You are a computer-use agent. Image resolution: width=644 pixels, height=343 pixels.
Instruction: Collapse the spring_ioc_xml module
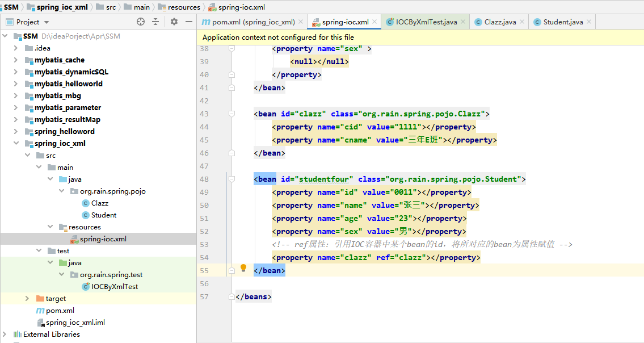point(16,144)
